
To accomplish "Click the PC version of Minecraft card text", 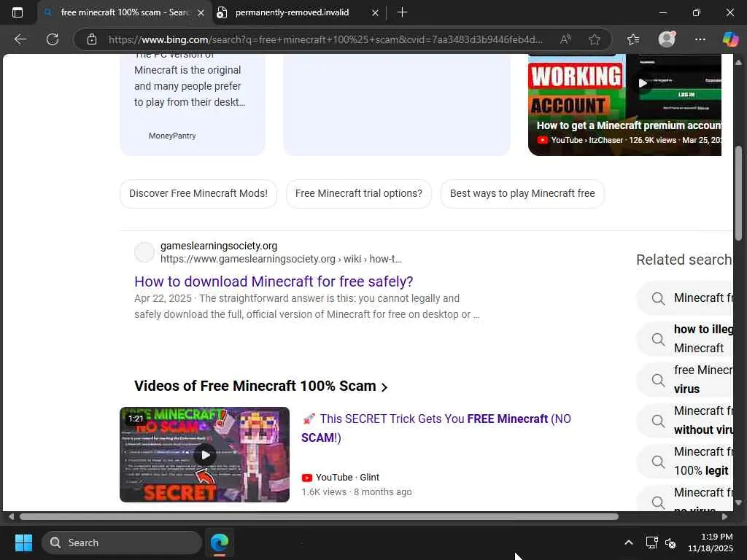I will 190,81.
